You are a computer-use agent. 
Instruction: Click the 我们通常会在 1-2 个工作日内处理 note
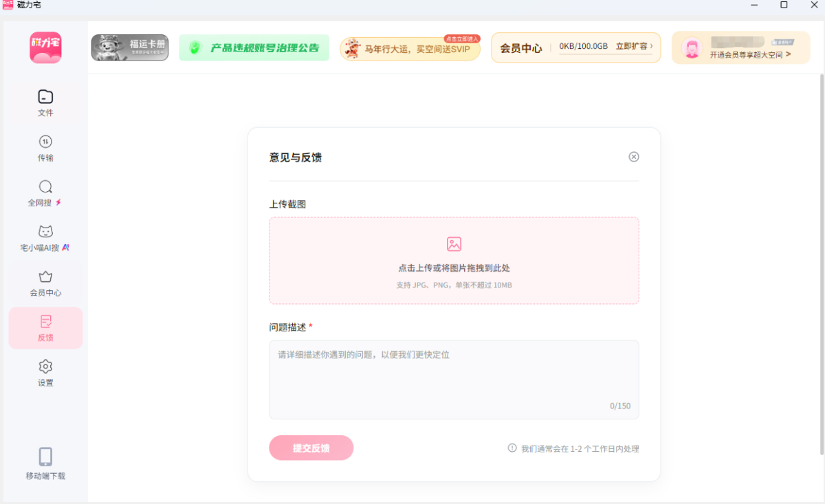(x=580, y=448)
